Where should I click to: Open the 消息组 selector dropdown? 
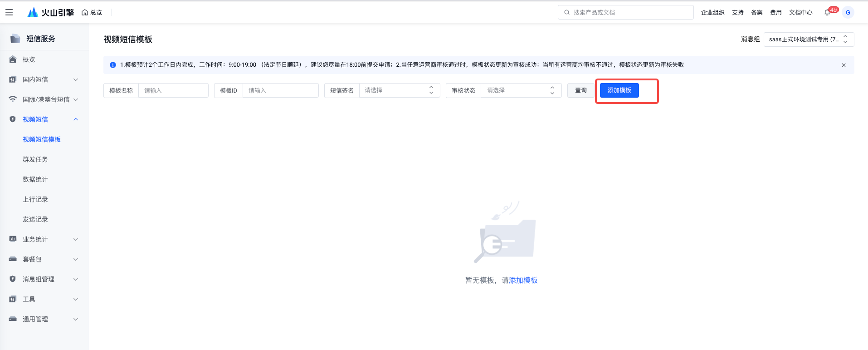point(809,39)
